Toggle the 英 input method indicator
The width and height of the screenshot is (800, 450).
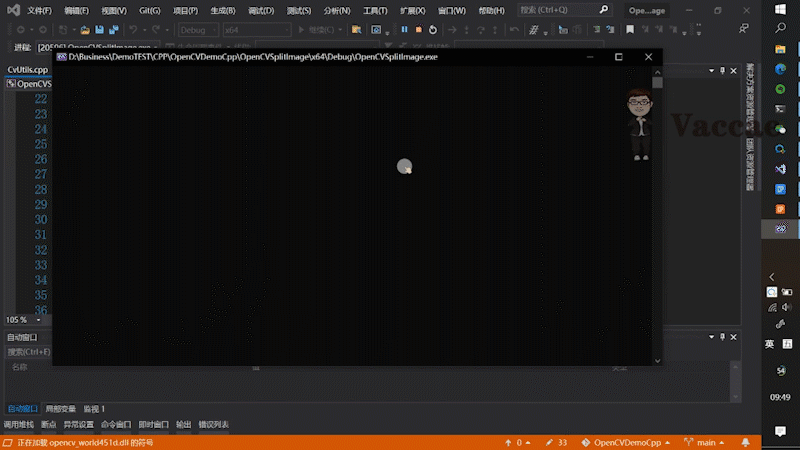(770, 344)
